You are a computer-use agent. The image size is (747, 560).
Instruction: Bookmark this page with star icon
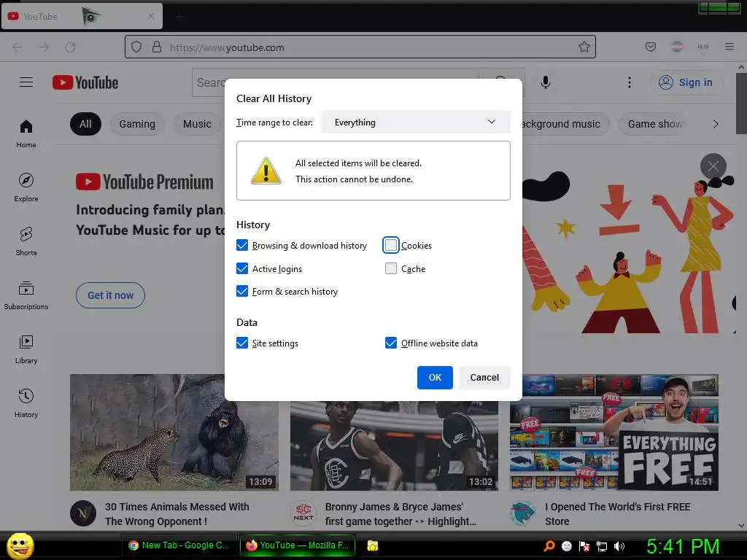point(584,47)
